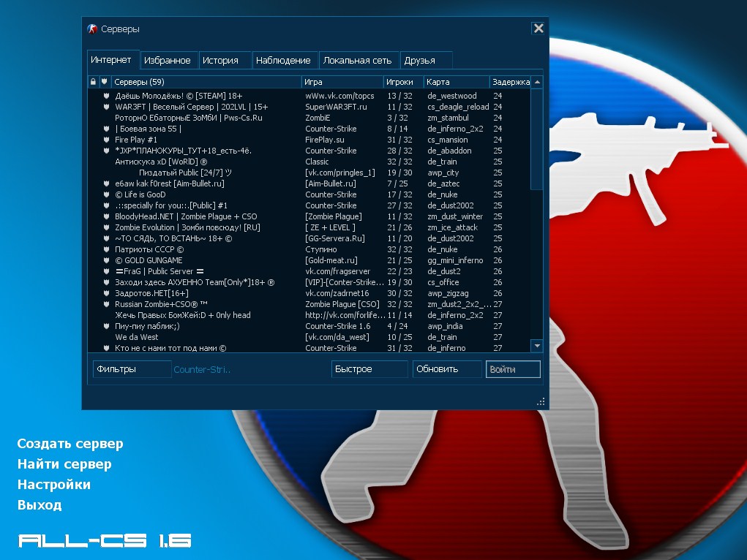Click shield icon by Задротов.НЕТ[16+]
The image size is (747, 560).
point(107,293)
